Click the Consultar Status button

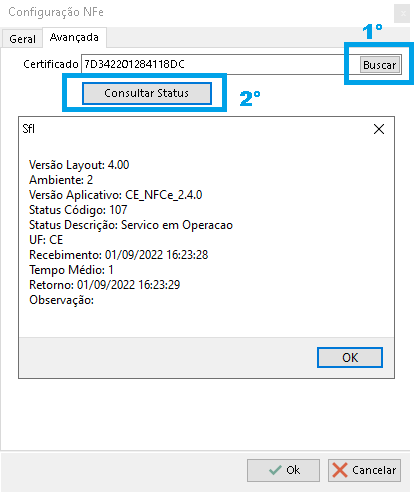(147, 93)
